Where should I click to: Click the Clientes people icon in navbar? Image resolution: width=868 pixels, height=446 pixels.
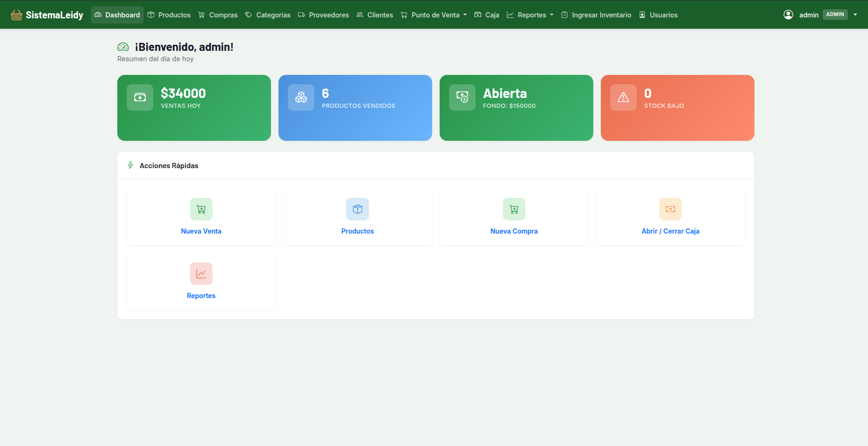[x=360, y=15]
